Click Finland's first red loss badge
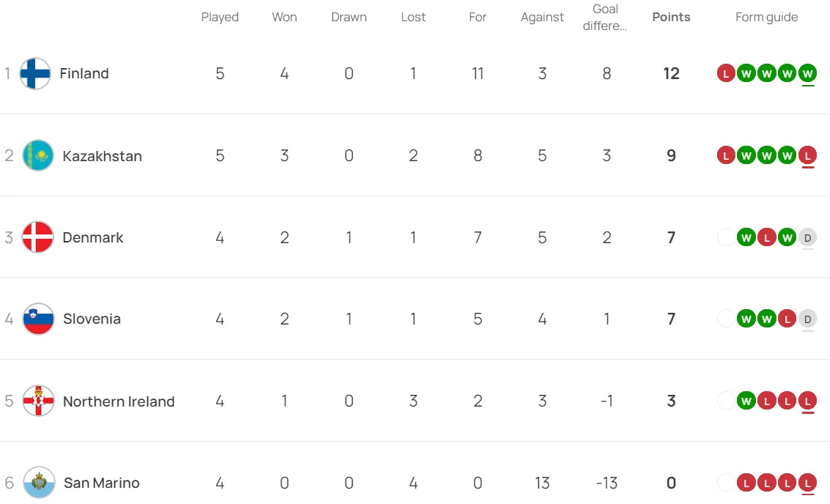Screen dimensions: 830x504 pos(726,73)
